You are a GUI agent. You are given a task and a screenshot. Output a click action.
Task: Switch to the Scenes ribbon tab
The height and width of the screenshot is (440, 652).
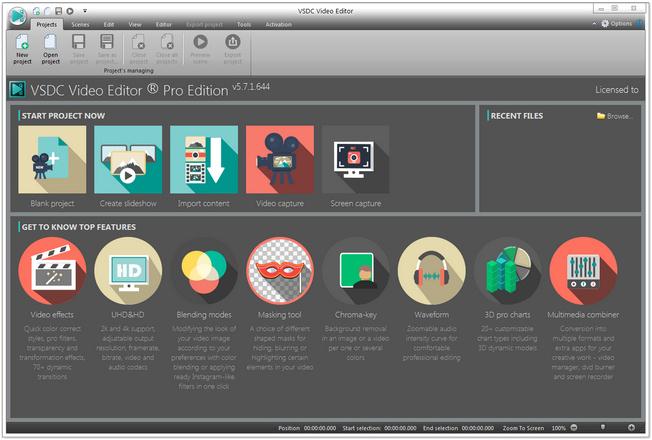(x=80, y=23)
